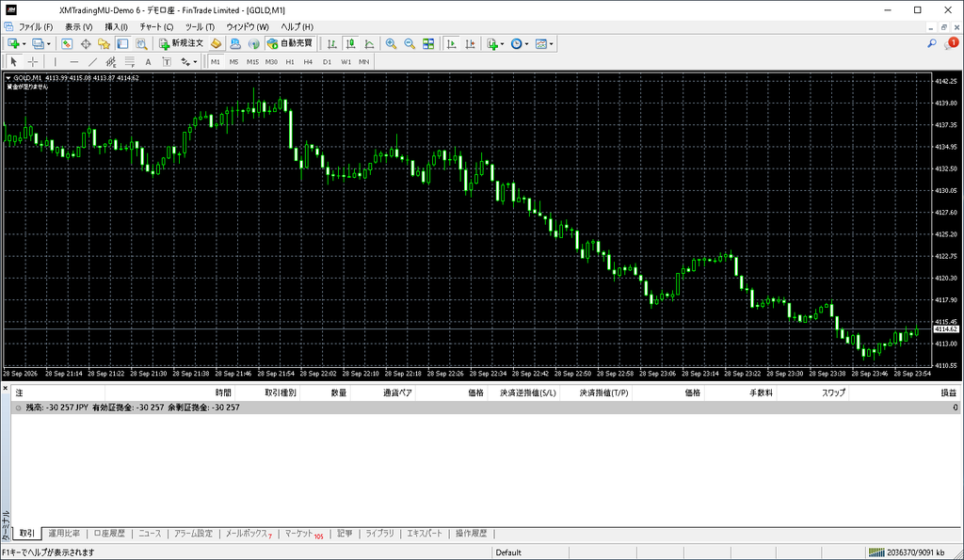Switch chart to bar chart type

tap(332, 43)
